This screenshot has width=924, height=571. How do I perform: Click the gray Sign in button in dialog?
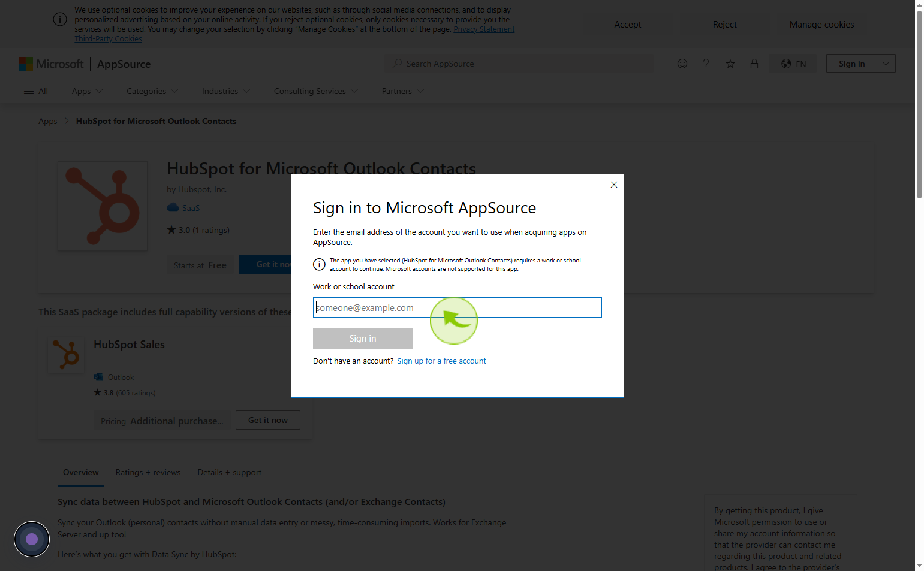363,339
